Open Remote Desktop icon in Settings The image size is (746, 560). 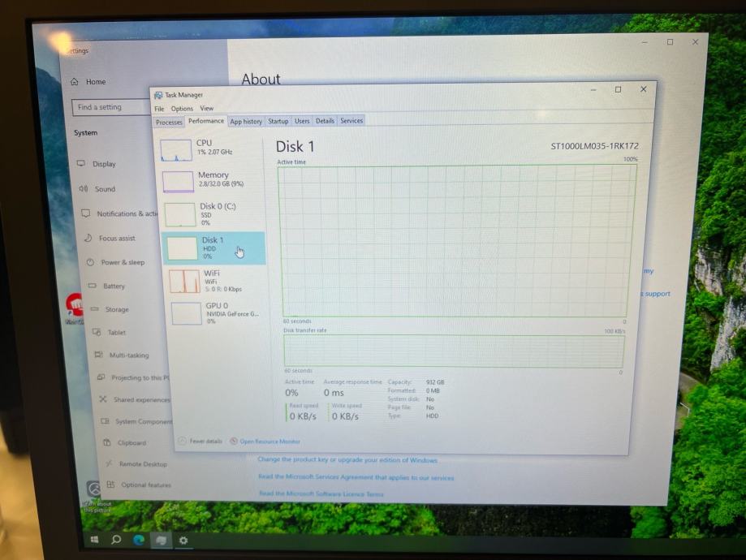(109, 463)
